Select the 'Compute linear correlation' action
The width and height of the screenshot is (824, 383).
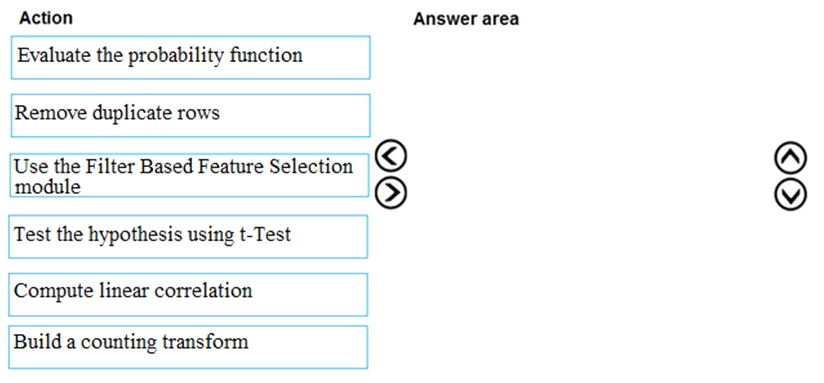188,294
